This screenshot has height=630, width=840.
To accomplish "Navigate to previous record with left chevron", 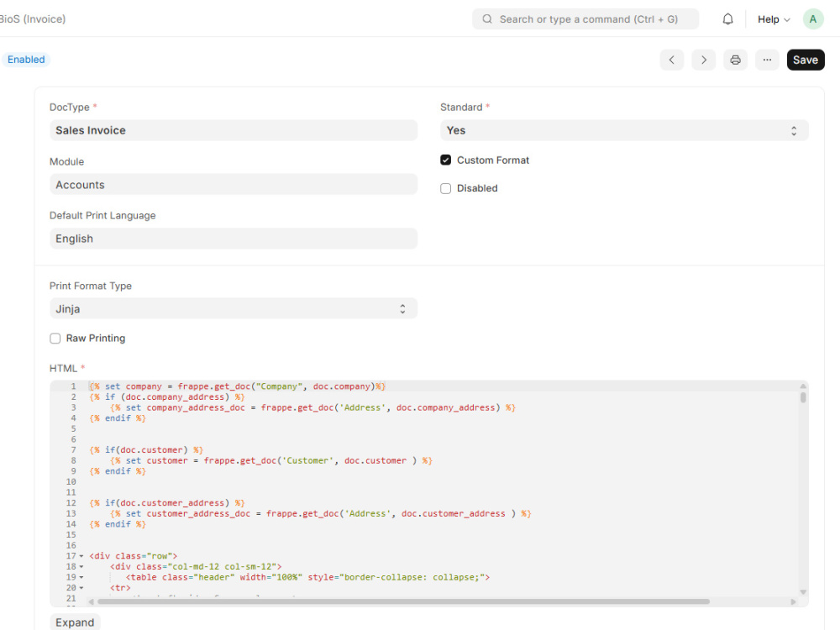I will (x=671, y=60).
